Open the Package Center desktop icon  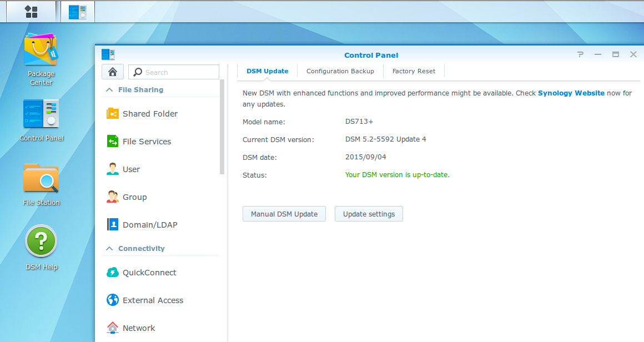pos(41,59)
